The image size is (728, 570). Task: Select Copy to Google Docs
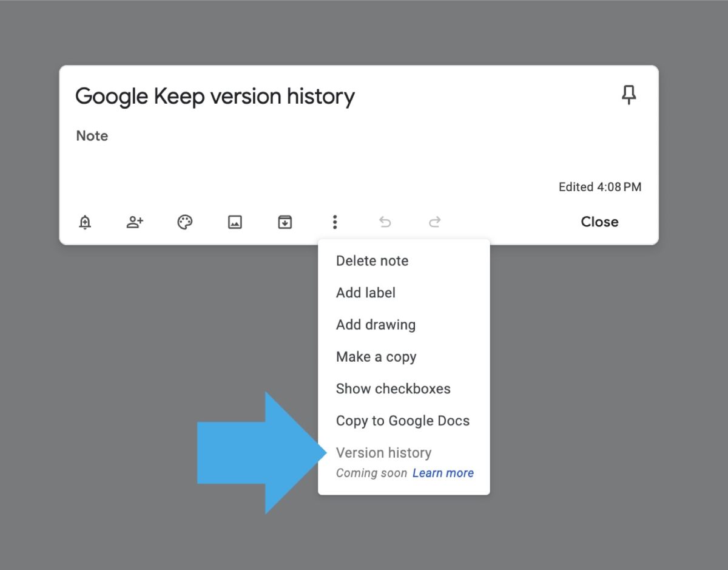403,421
